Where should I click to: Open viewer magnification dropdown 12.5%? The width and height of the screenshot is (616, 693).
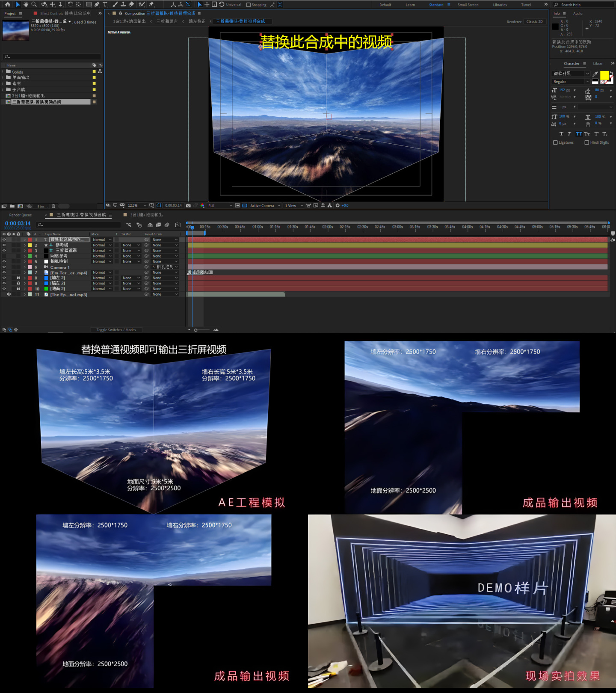coord(137,205)
